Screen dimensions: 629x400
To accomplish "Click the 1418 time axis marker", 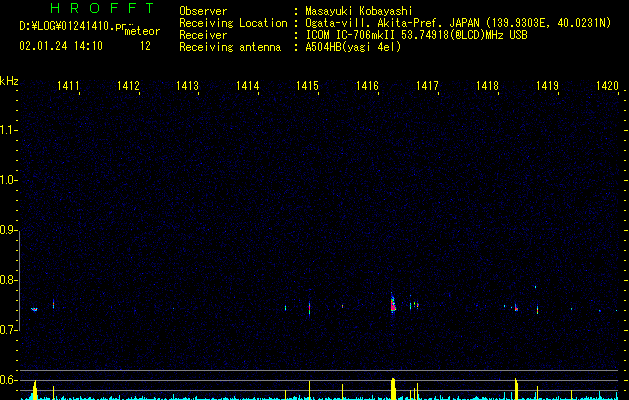I will (487, 85).
